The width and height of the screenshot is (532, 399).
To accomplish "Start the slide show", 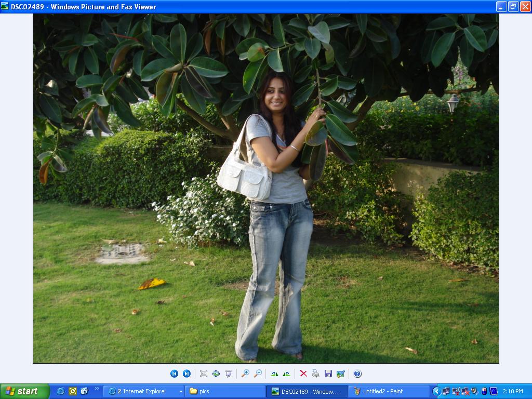I will (x=229, y=374).
